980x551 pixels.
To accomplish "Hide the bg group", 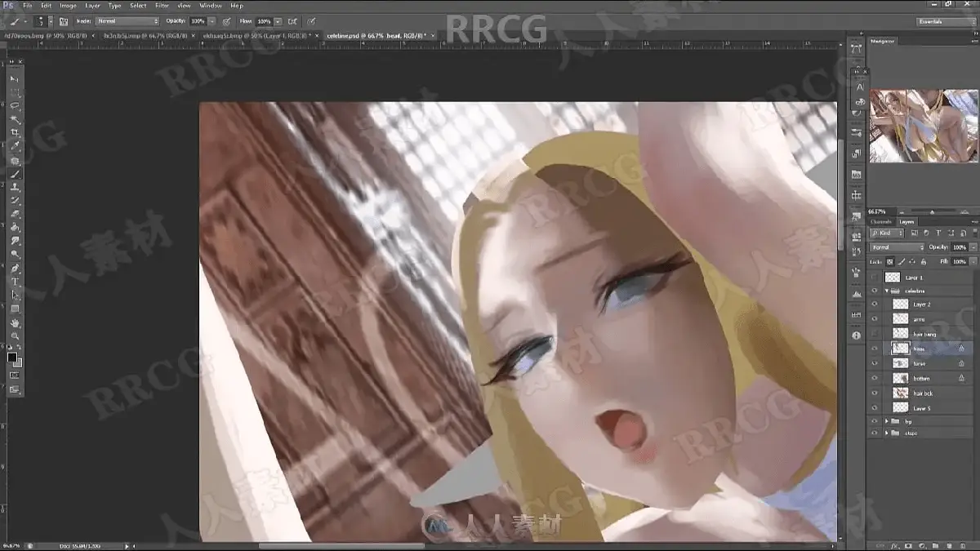I will (x=875, y=421).
